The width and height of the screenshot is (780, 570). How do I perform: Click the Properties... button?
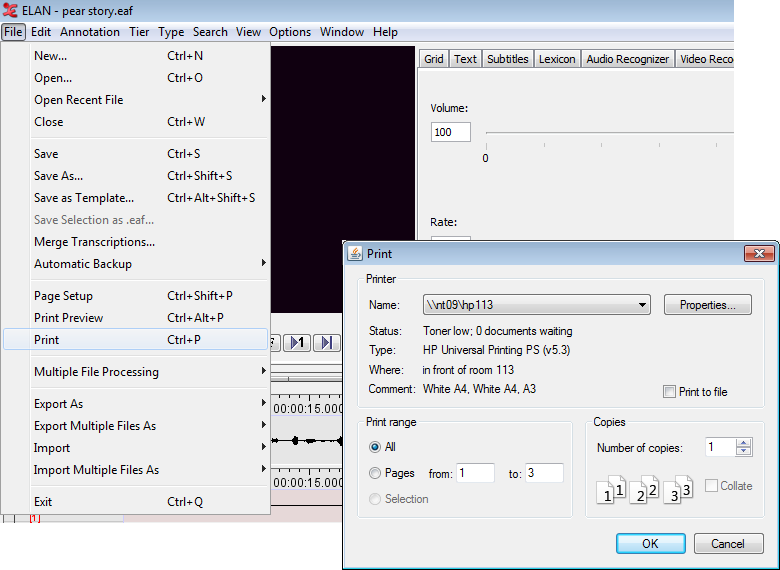click(x=707, y=305)
